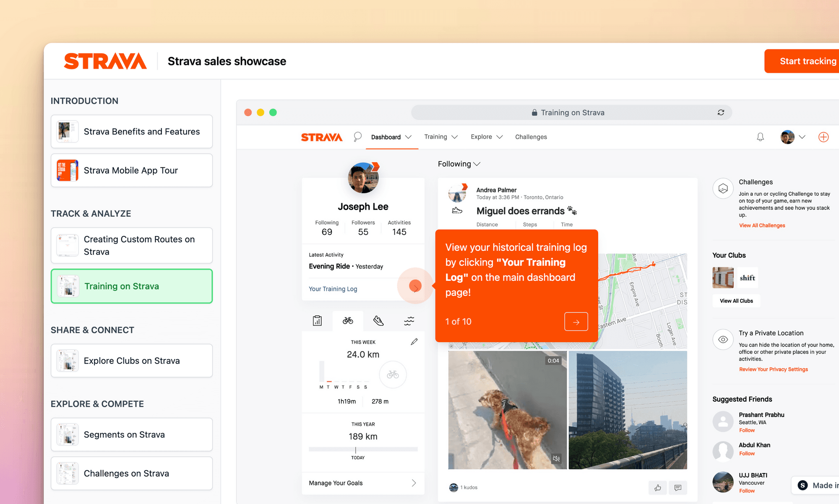Select the cycling bike sport tab
The height and width of the screenshot is (504, 839).
click(x=348, y=321)
